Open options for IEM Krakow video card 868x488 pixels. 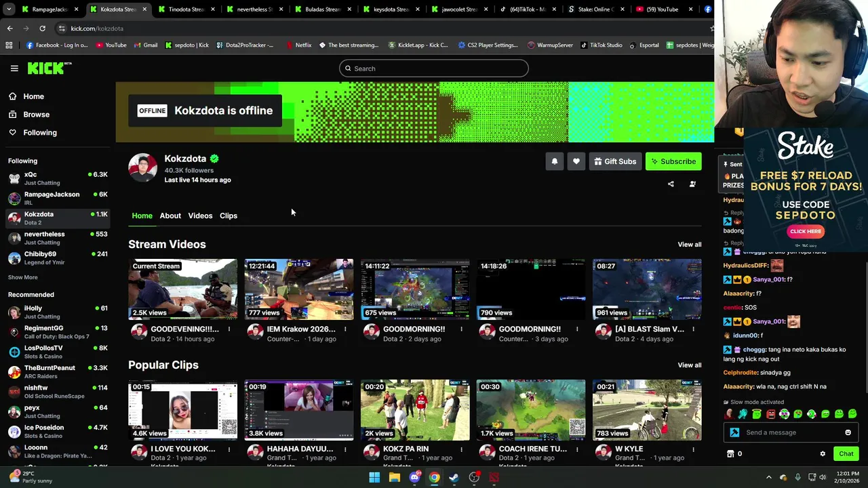(345, 329)
